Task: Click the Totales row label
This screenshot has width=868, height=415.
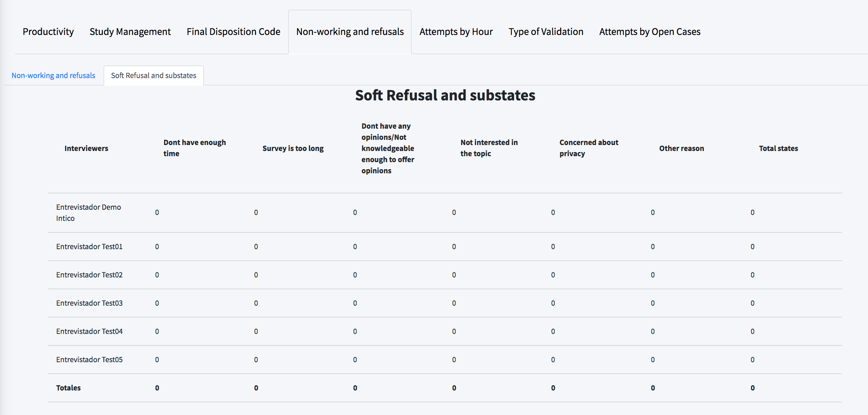Action: 68,388
